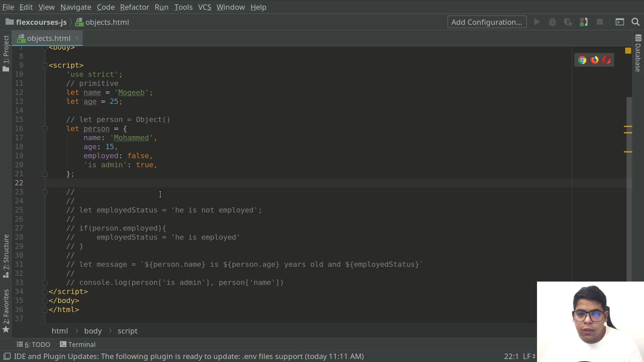Close the objects.html tab

77,38
